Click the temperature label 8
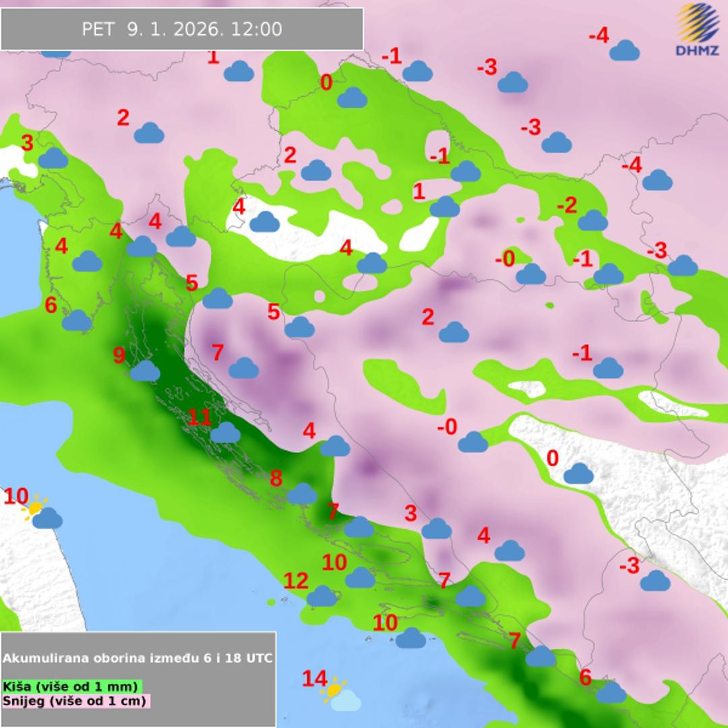This screenshot has width=728, height=728. [276, 479]
